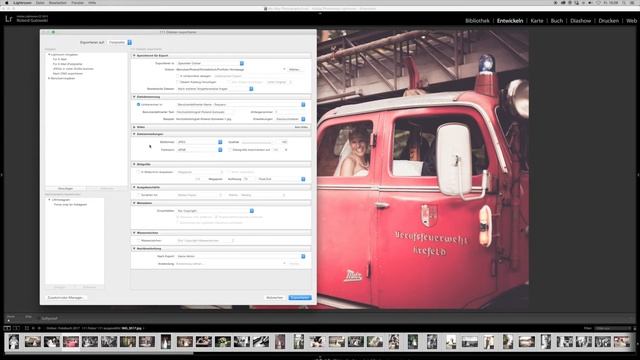Viewport: 640px width, 360px height.
Task: Click the Abbrechen button
Action: (275, 298)
